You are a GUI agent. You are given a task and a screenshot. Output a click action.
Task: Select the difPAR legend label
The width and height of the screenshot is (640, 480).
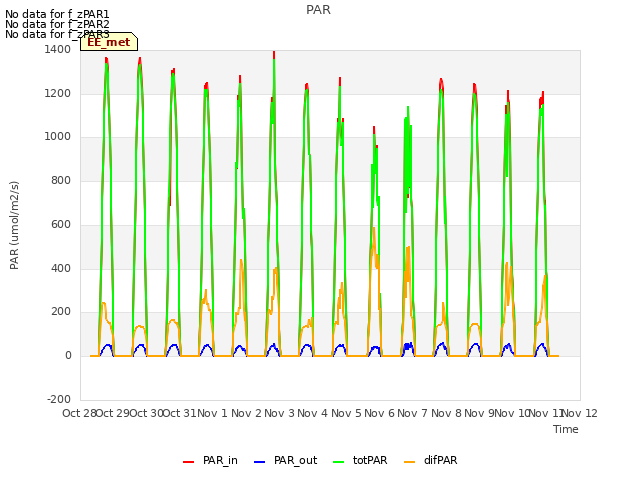pyautogui.click(x=440, y=460)
